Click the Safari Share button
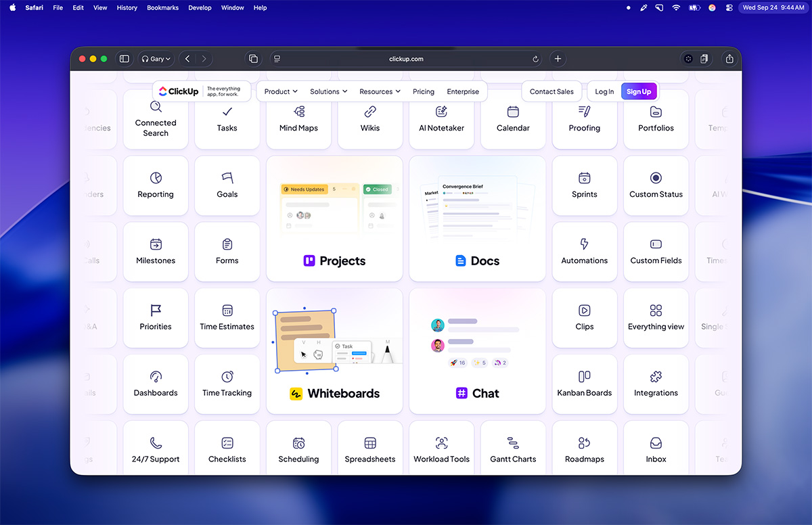The image size is (812, 525). click(729, 59)
